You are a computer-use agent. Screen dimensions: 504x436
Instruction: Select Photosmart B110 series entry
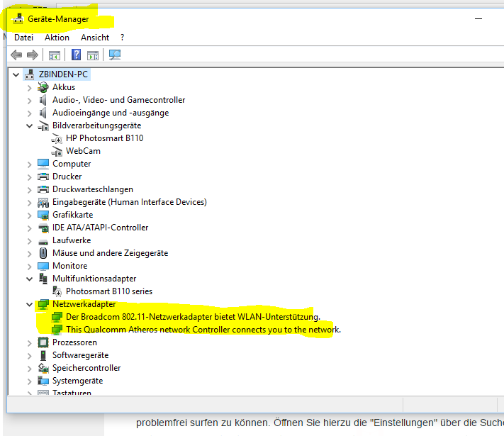(109, 291)
